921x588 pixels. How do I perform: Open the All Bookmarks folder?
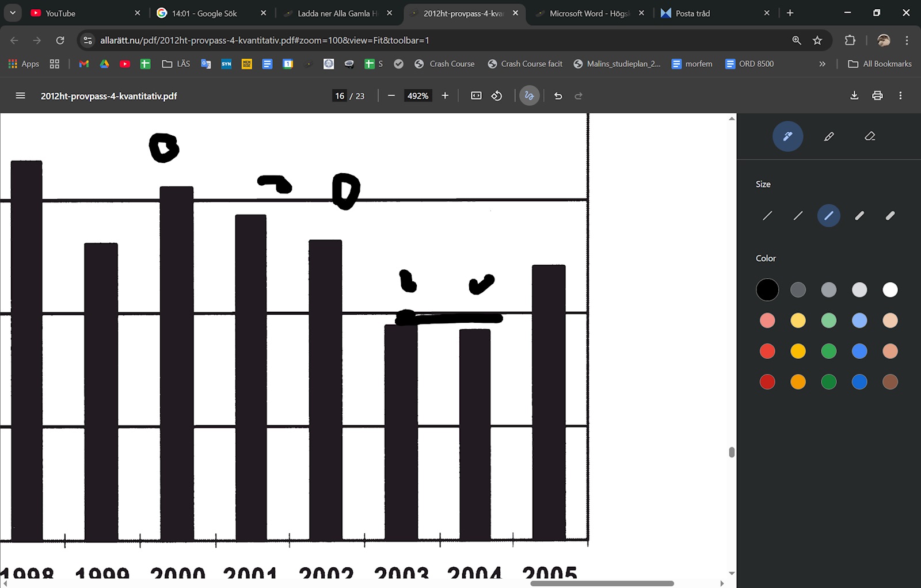pos(880,64)
